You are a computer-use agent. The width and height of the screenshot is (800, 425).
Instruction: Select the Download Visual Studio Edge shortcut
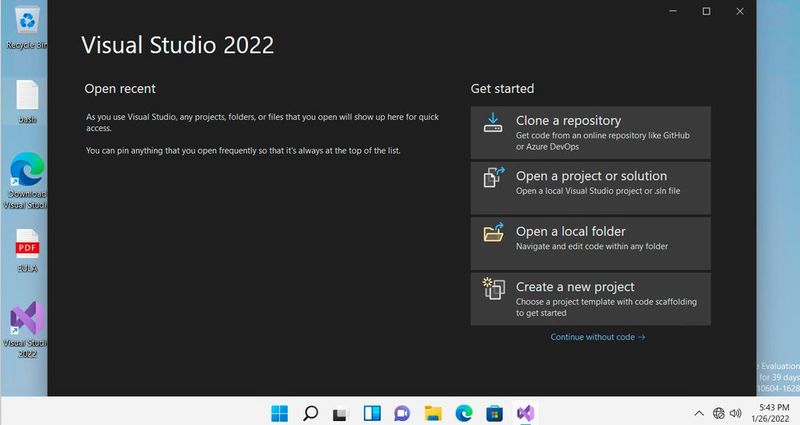27,180
